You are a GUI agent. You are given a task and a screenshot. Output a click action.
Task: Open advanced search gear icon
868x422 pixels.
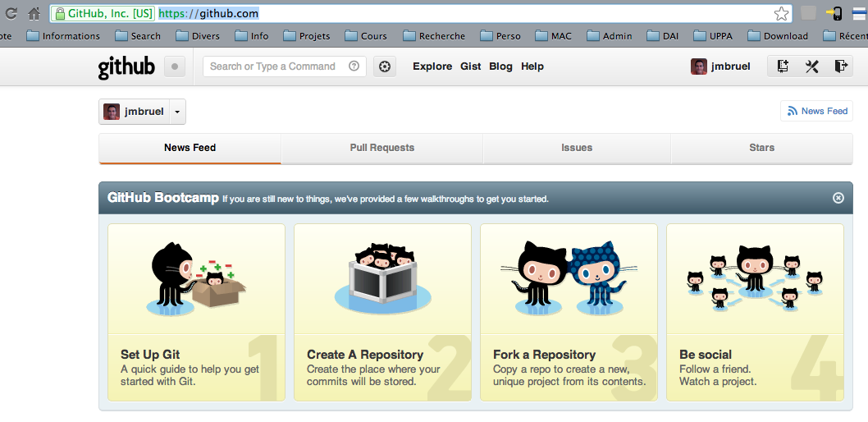(385, 67)
